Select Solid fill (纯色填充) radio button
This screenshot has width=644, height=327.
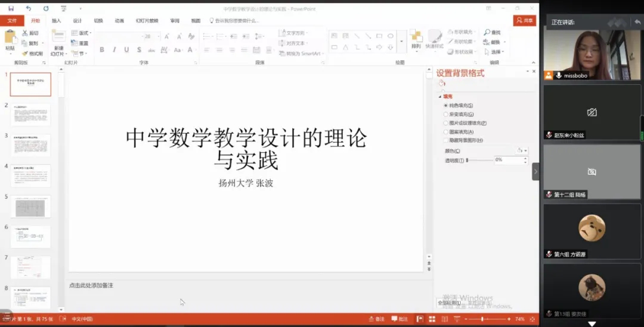coord(445,106)
